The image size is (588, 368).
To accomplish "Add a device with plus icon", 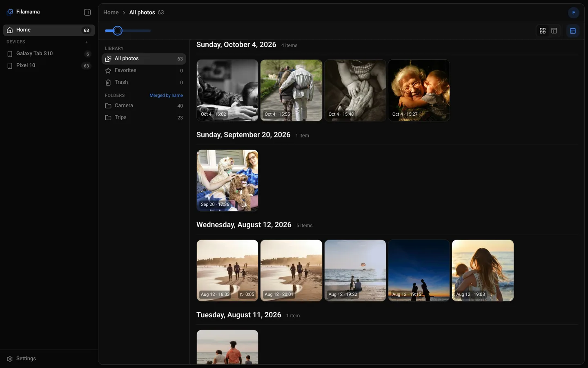I will coord(87,42).
